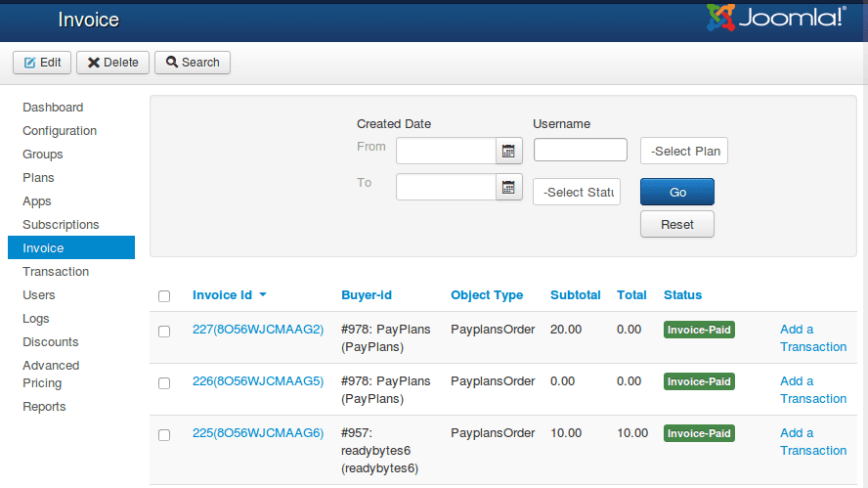This screenshot has width=868, height=488.
Task: Open Dashboard in the sidebar
Action: 53,107
